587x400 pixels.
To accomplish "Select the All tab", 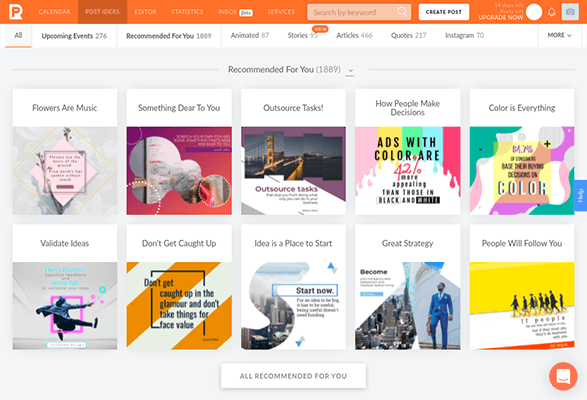I will coord(18,36).
